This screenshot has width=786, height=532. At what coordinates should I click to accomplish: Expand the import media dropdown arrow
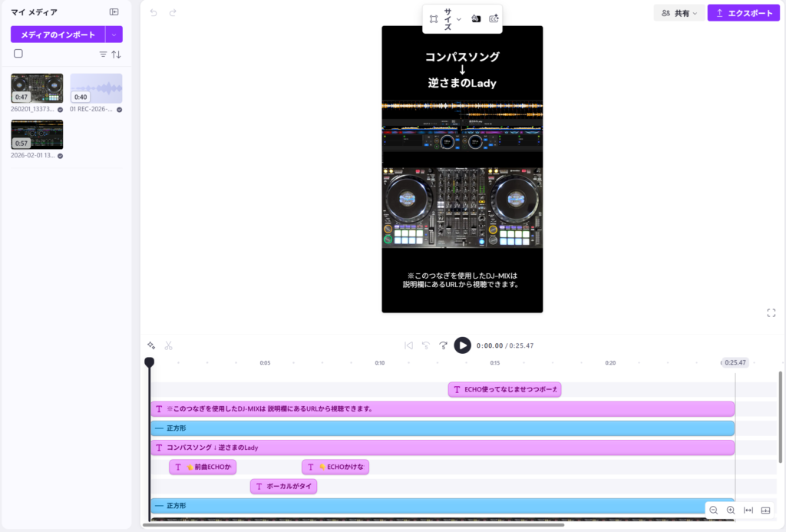pyautogui.click(x=114, y=35)
